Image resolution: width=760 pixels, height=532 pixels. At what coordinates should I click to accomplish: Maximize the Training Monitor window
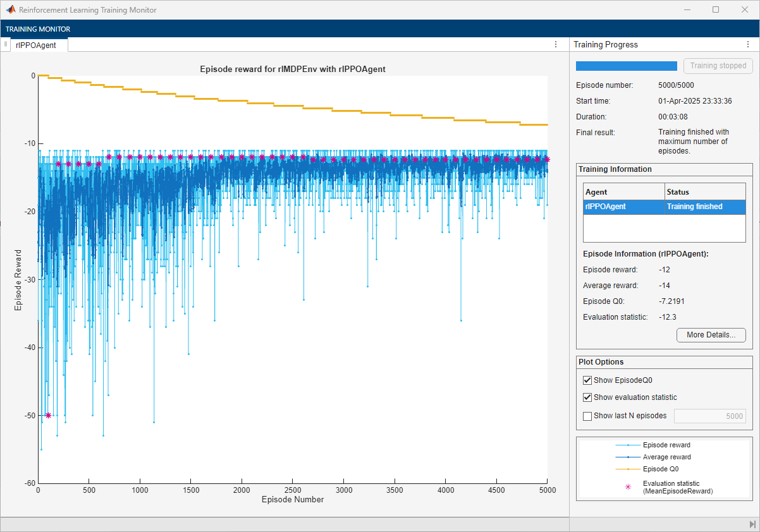tap(716, 10)
